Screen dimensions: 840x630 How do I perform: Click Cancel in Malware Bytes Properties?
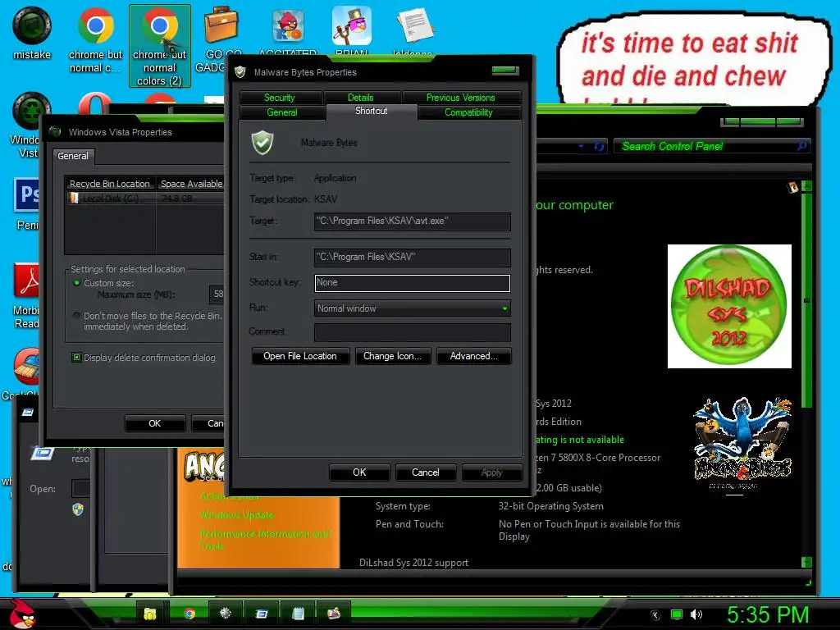tap(426, 472)
